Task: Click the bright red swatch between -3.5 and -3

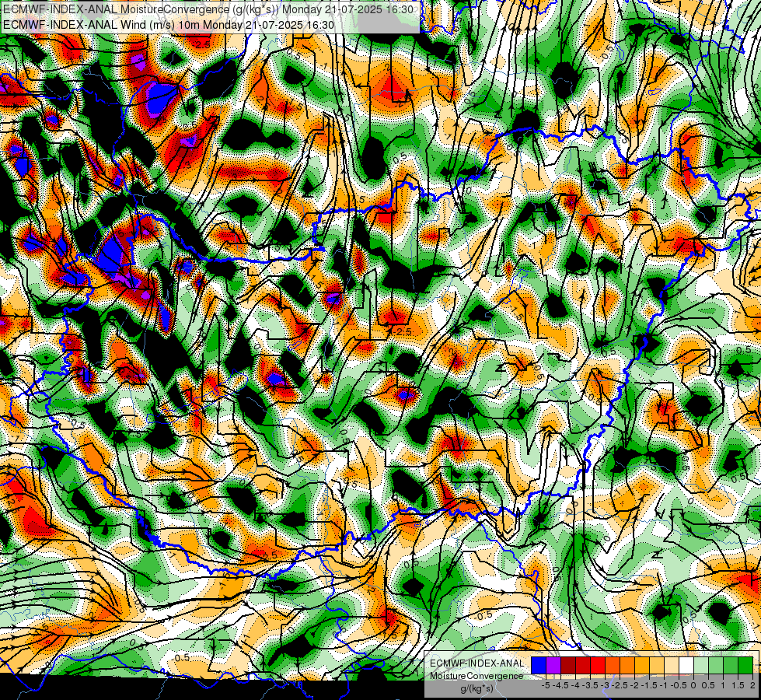Action: click(x=598, y=666)
